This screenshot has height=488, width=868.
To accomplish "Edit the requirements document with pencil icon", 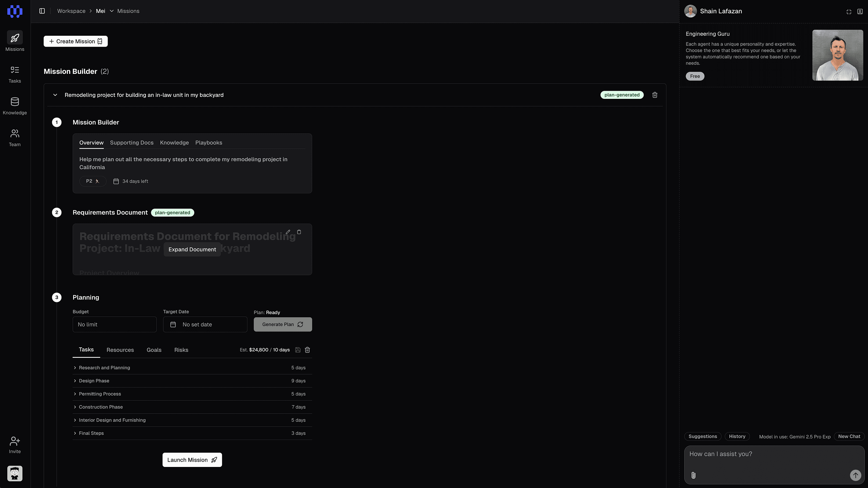I will 288,232.
